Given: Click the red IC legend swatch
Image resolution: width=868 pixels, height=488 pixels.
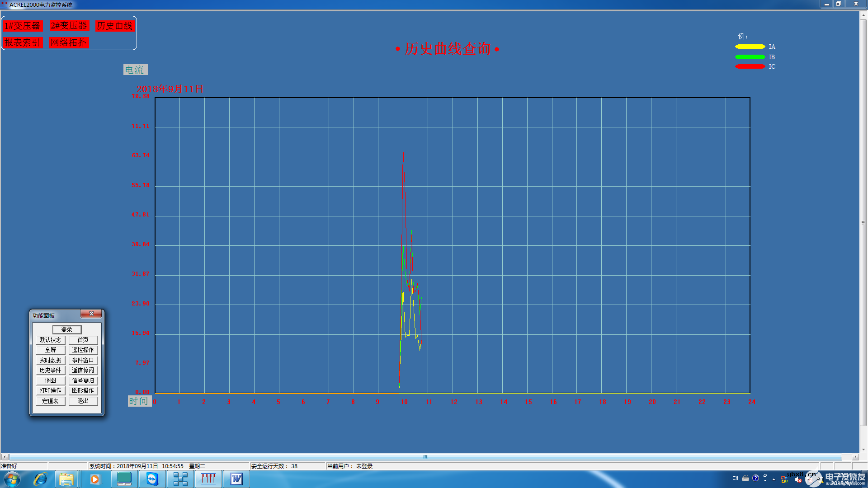Looking at the screenshot, I should coord(750,66).
